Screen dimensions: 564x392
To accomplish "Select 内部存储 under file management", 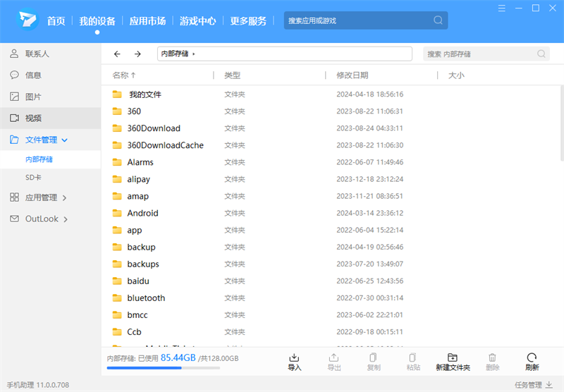I will [50, 159].
